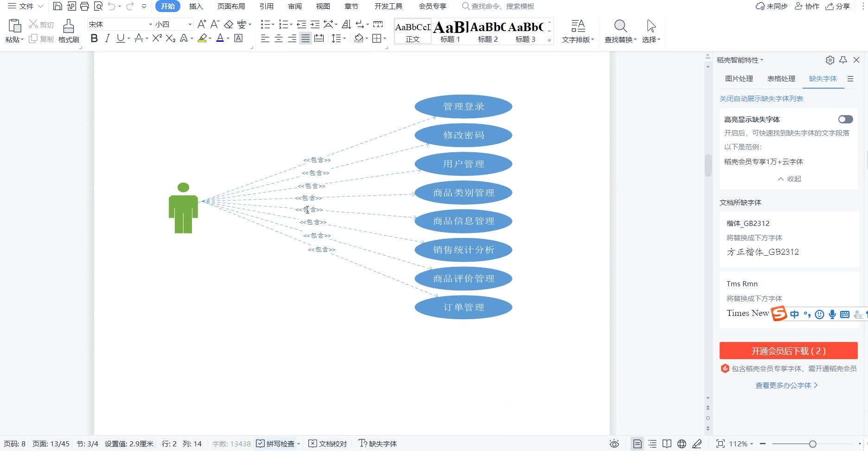This screenshot has height=451, width=868.
Task: Click the 协作 collaboration button
Action: [x=807, y=6]
